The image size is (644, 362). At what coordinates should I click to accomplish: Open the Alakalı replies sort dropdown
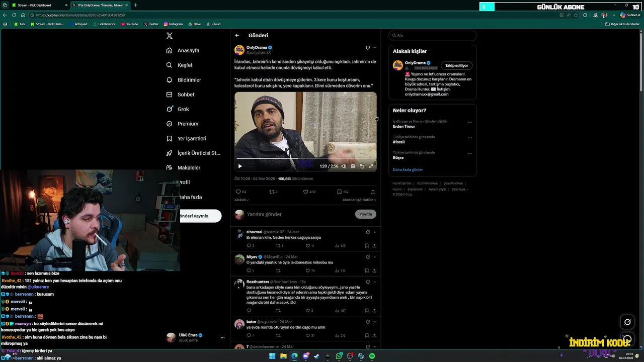[242, 200]
